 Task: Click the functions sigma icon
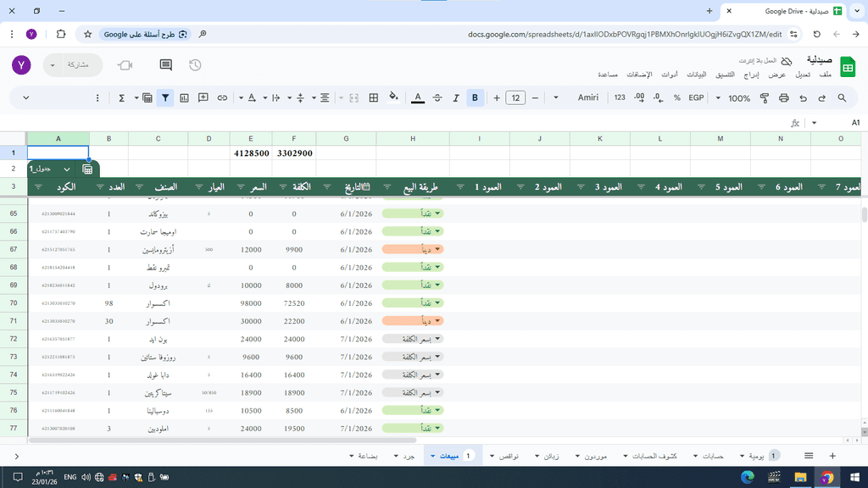122,98
